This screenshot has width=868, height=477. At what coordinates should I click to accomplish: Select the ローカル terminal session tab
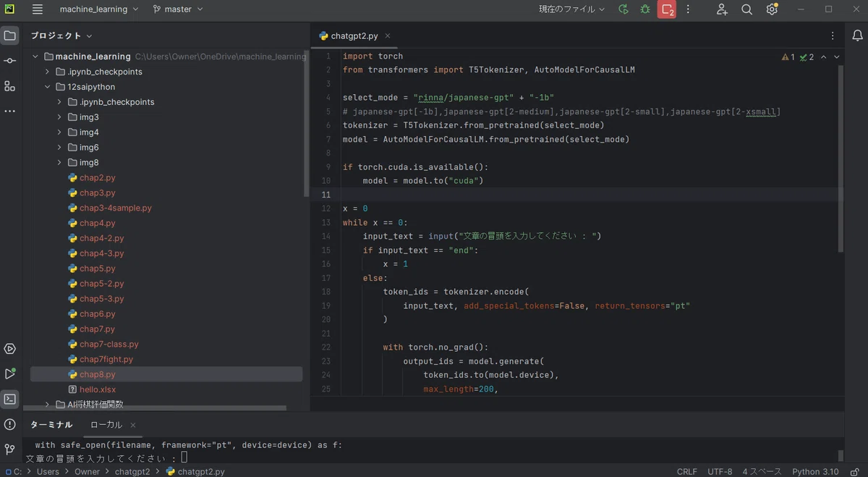(x=106, y=425)
